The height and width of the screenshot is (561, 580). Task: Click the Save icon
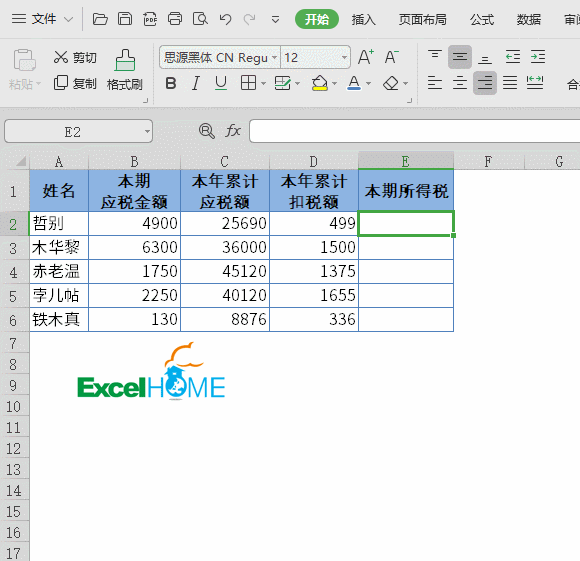(125, 19)
